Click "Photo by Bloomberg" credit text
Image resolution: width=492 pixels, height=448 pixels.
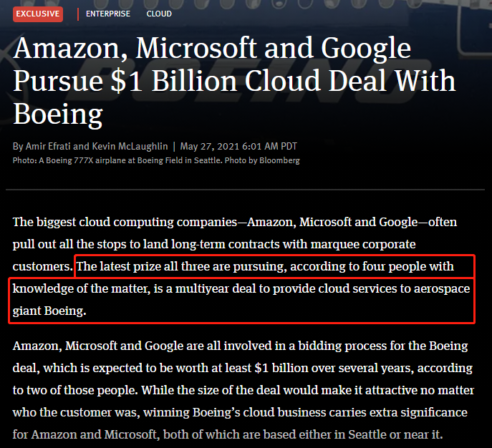(262, 160)
